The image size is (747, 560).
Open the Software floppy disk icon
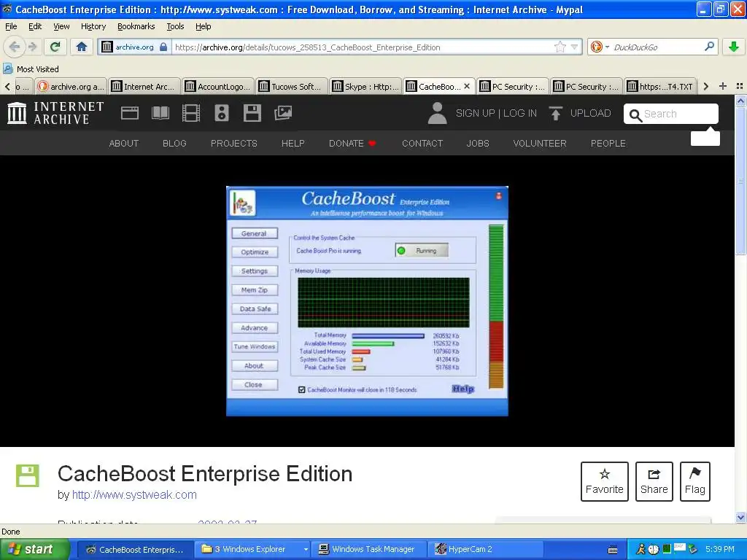pos(252,113)
